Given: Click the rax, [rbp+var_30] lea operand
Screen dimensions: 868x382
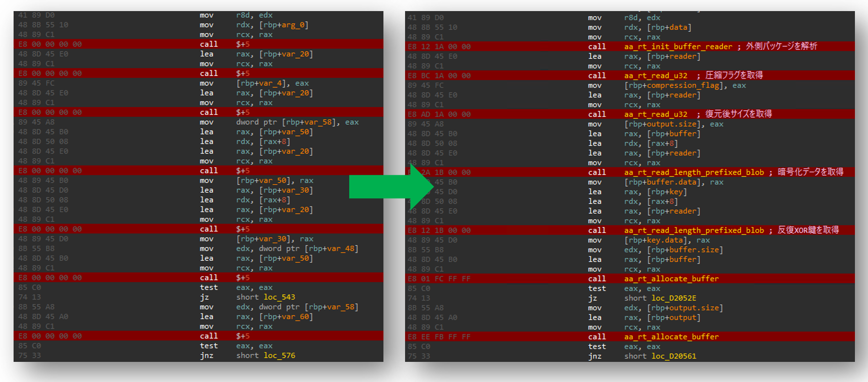Looking at the screenshot, I should tap(275, 190).
